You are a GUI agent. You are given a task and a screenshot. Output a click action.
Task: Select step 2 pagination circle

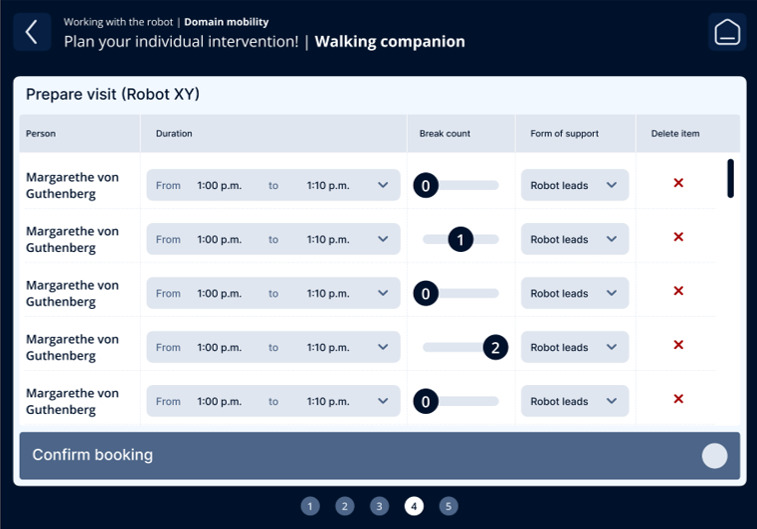coord(345,506)
